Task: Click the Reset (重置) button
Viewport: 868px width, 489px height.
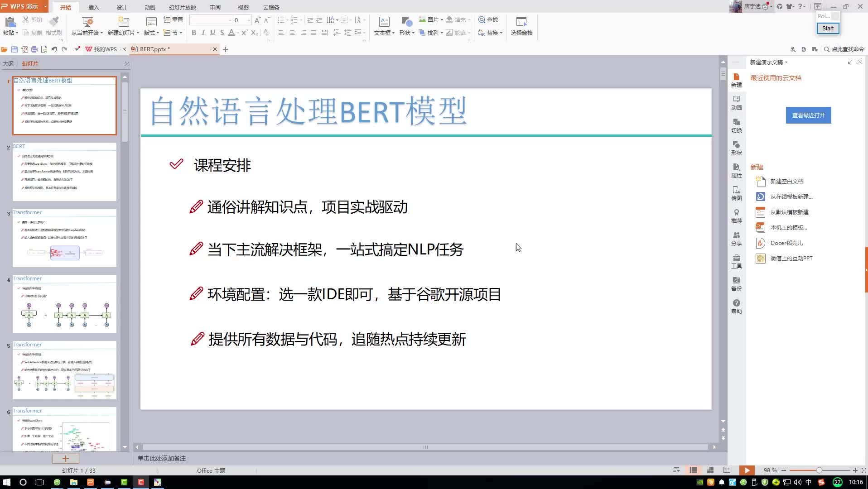Action: (173, 19)
